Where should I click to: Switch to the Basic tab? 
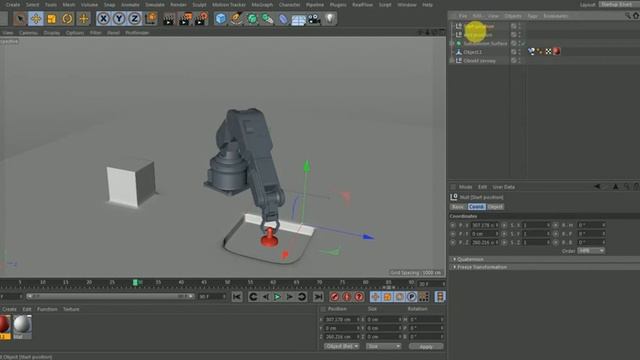[458, 207]
